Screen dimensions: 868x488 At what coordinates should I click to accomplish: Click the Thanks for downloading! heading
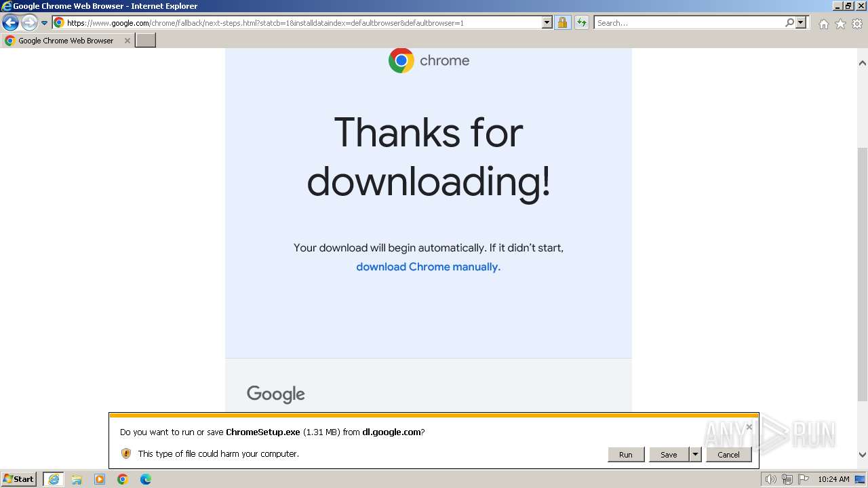click(x=429, y=157)
